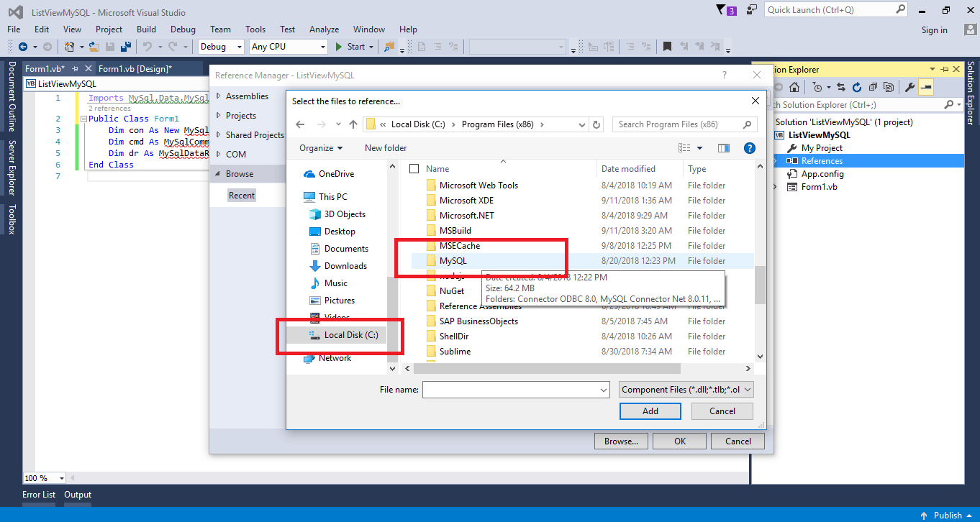
Task: Click the Home icon in Solution Explorer
Action: pos(794,87)
